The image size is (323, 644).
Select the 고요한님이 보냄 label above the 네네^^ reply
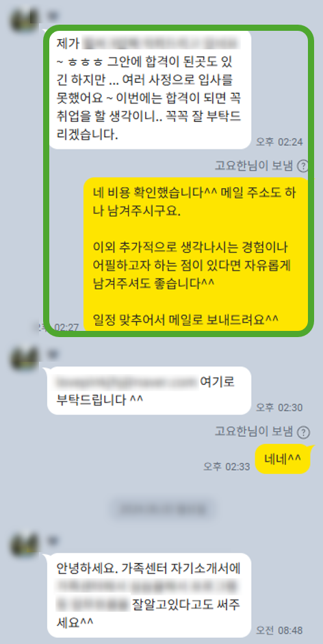pos(254,432)
